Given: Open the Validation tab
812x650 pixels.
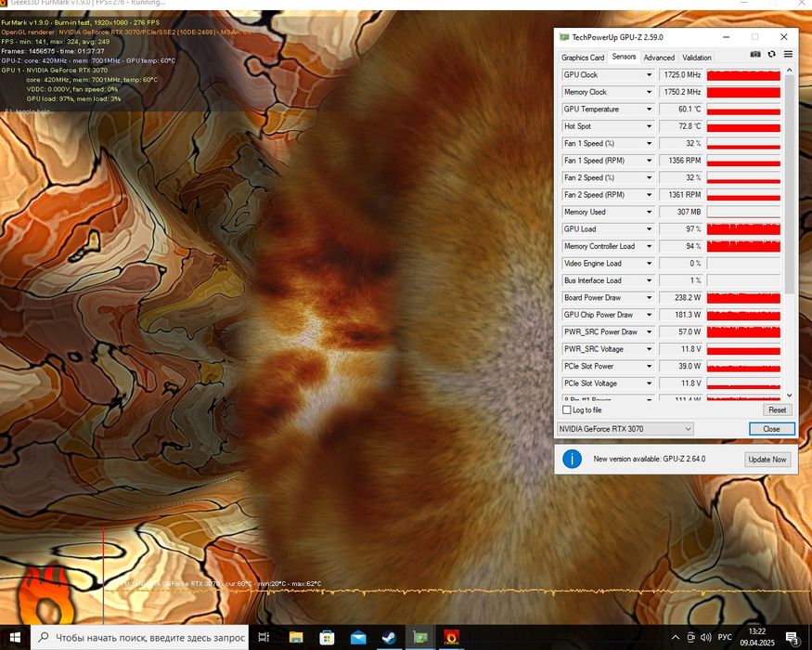Looking at the screenshot, I should [x=697, y=58].
